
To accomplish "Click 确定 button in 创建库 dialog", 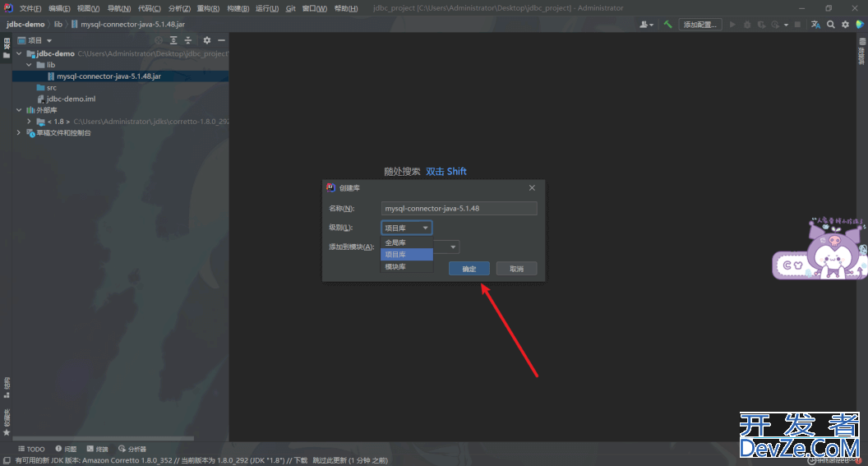I will [x=469, y=269].
